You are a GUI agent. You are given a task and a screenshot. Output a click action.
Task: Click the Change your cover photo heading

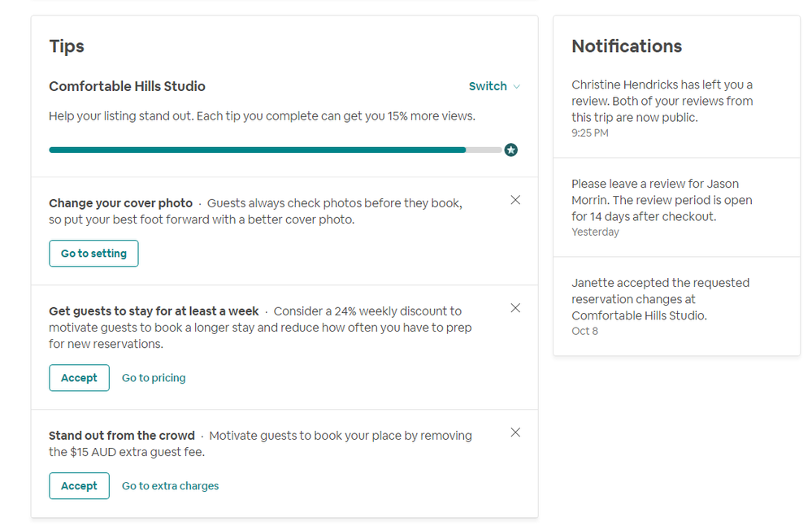coord(120,203)
